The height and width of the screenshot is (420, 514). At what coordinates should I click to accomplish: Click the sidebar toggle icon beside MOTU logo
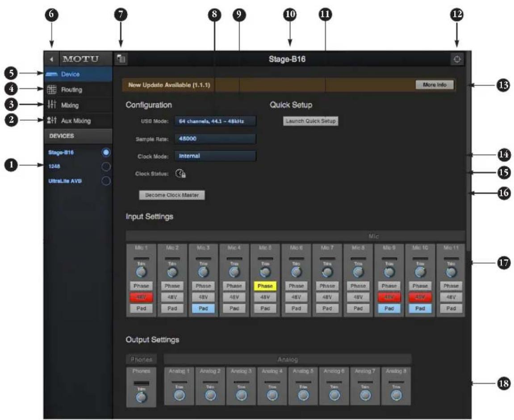tap(121, 59)
